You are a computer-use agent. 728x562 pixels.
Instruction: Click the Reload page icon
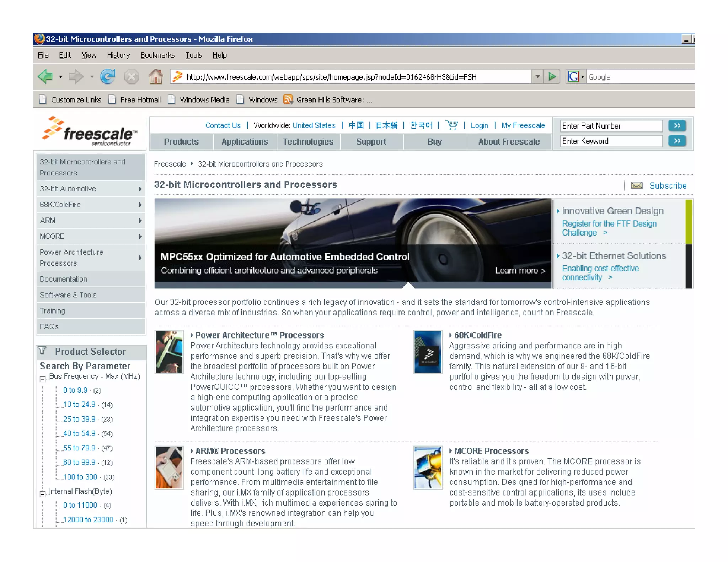tap(108, 77)
